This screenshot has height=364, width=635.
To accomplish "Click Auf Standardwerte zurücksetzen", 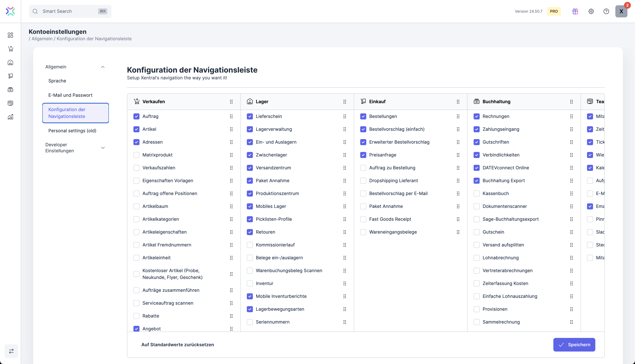I will (x=177, y=345).
